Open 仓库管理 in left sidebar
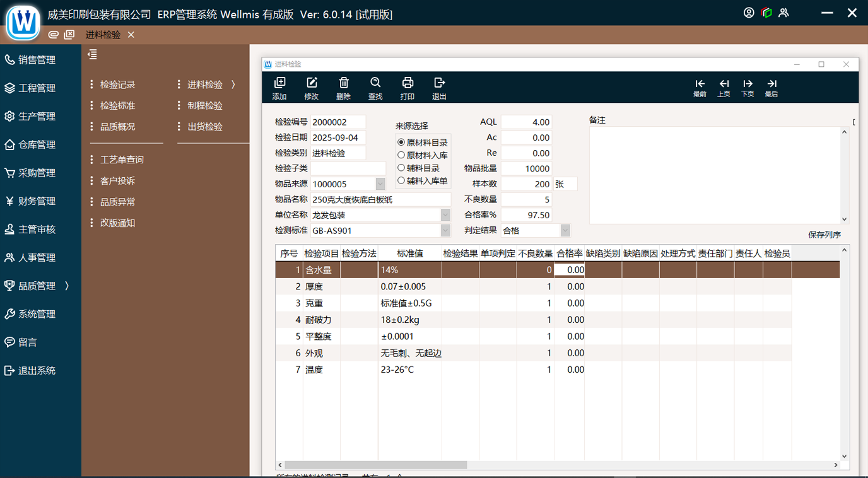Viewport: 868px width, 478px height. pyautogui.click(x=37, y=145)
